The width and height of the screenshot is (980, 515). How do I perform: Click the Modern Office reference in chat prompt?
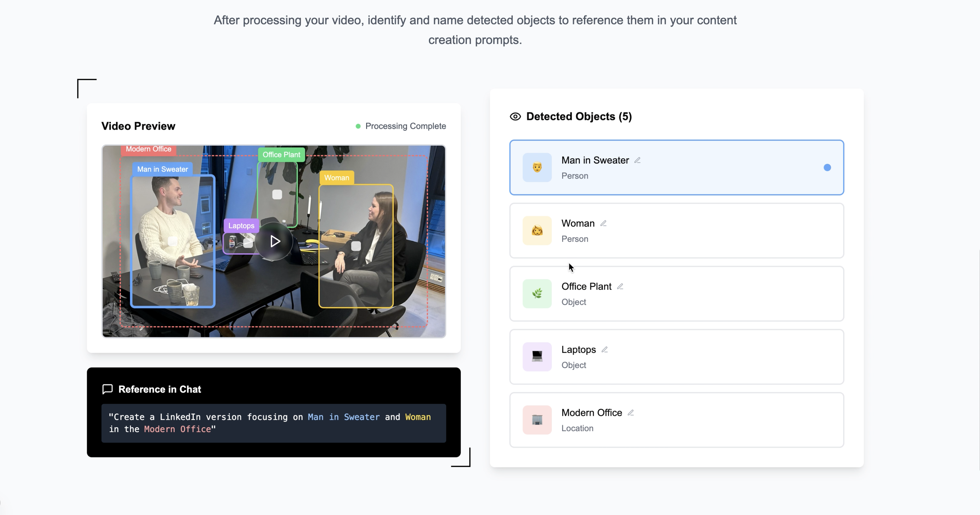(177, 429)
